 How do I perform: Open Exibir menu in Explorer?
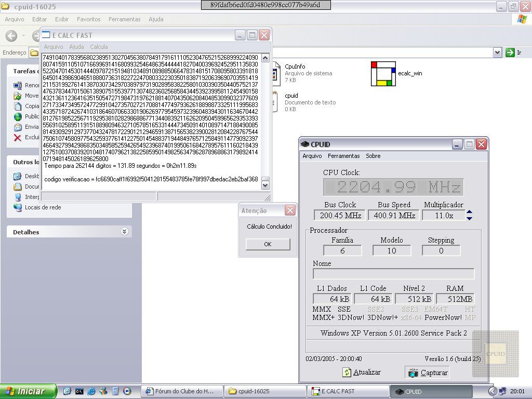tap(62, 19)
